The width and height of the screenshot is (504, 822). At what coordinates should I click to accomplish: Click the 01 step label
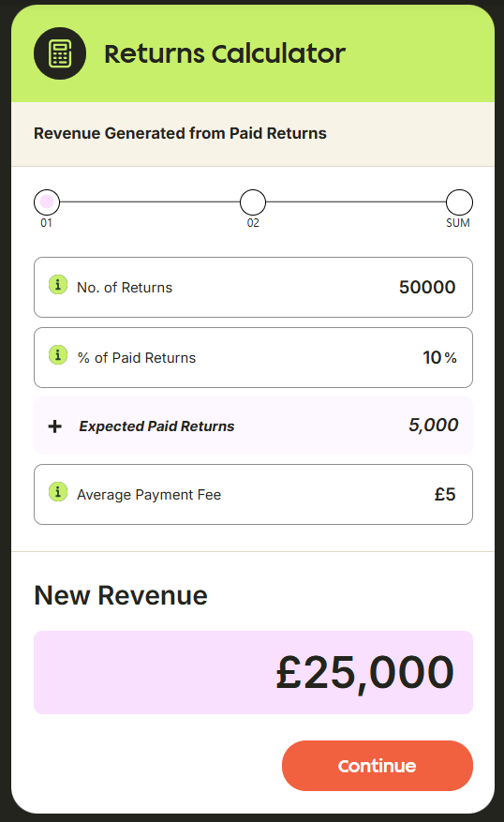point(47,223)
